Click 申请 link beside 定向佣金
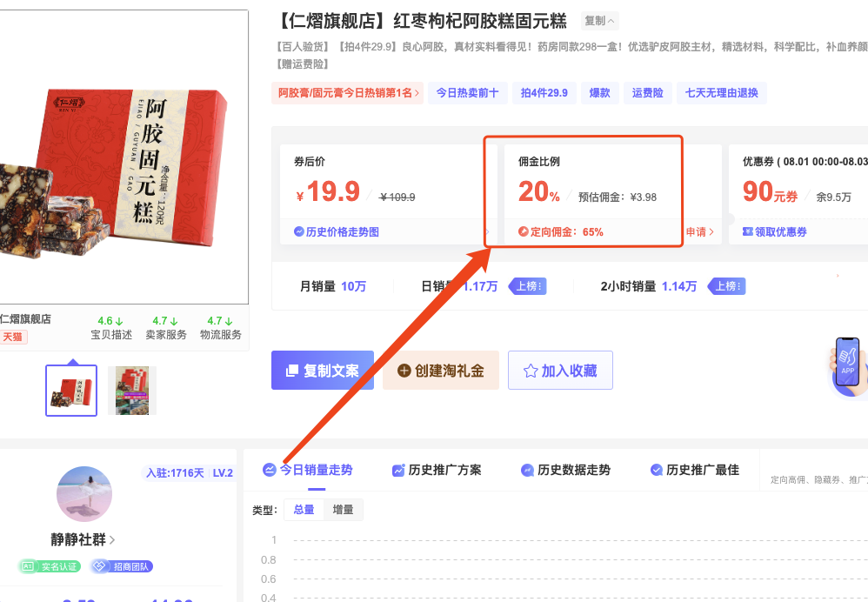 click(700, 231)
